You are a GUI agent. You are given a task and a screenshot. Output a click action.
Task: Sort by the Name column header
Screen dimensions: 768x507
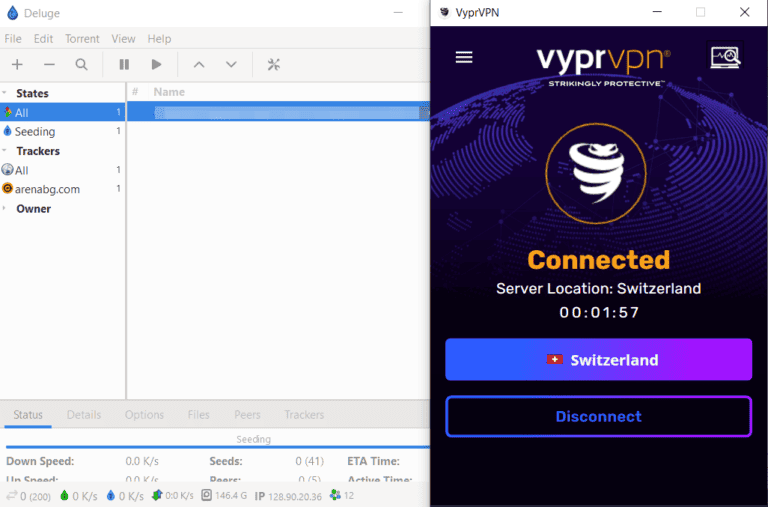click(169, 92)
